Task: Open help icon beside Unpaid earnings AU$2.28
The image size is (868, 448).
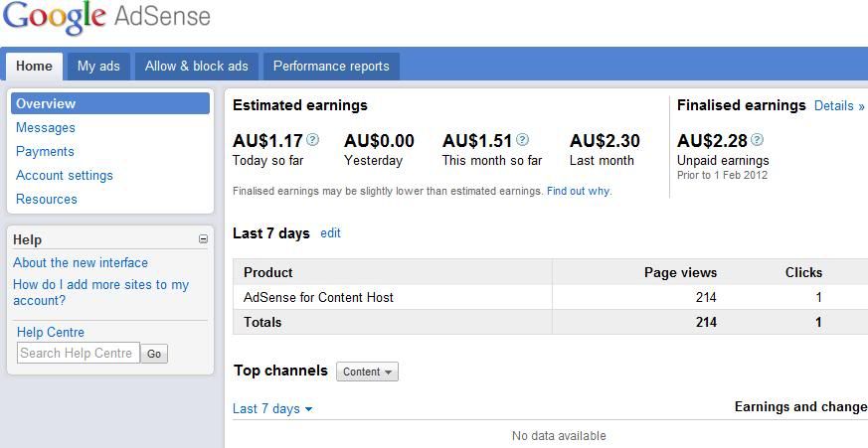Action: [757, 139]
